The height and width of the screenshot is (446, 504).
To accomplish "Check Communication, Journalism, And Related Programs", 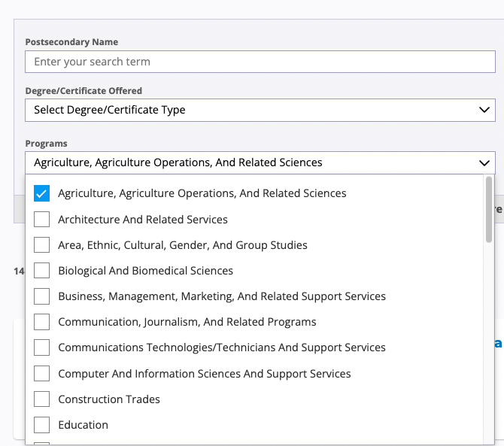I will click(42, 322).
